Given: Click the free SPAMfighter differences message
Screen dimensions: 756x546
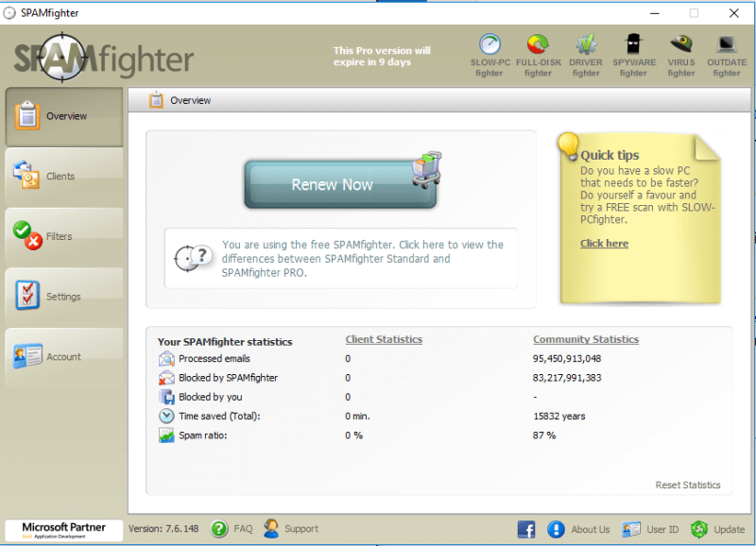Looking at the screenshot, I should (x=341, y=258).
